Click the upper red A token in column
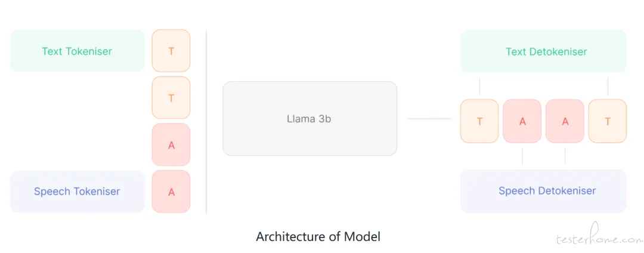644x253 pixels. click(x=171, y=144)
